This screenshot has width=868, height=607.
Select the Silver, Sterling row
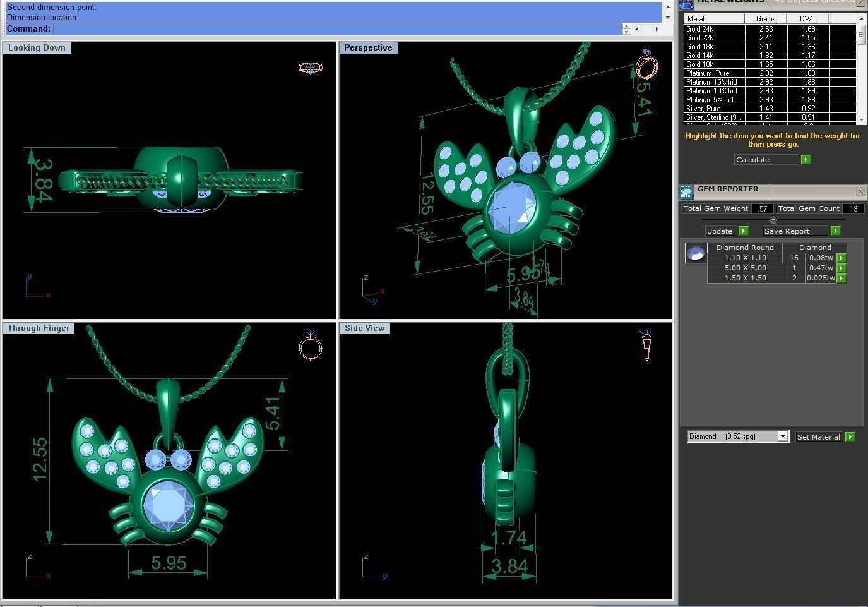pos(770,117)
